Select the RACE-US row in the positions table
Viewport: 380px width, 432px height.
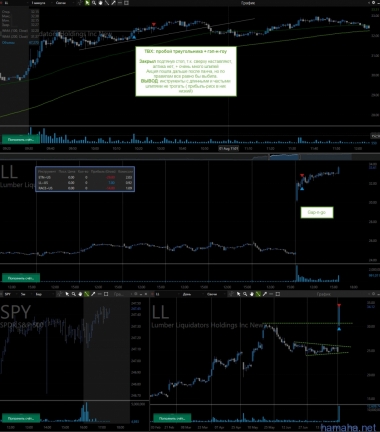(x=85, y=188)
